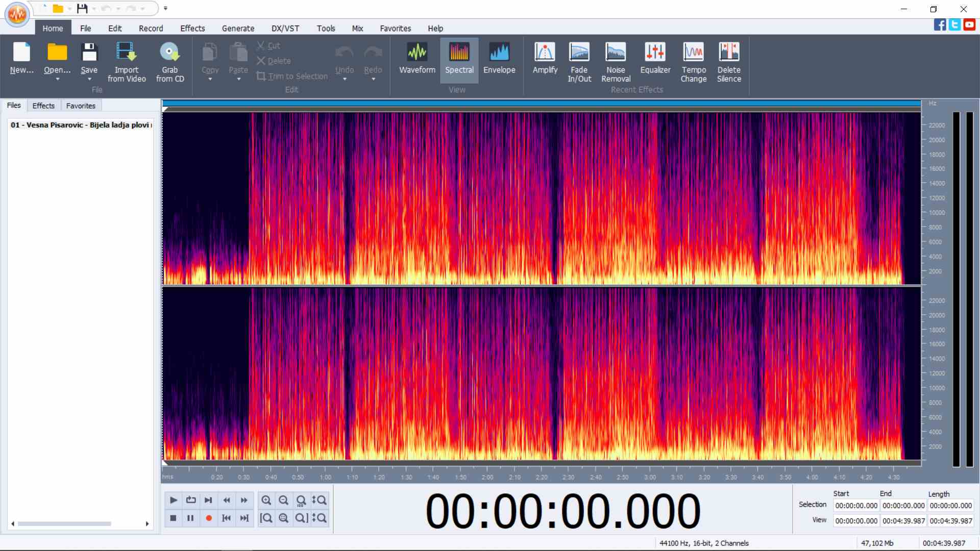Click the Loop playback button
Viewport: 980px width, 551px height.
click(191, 500)
